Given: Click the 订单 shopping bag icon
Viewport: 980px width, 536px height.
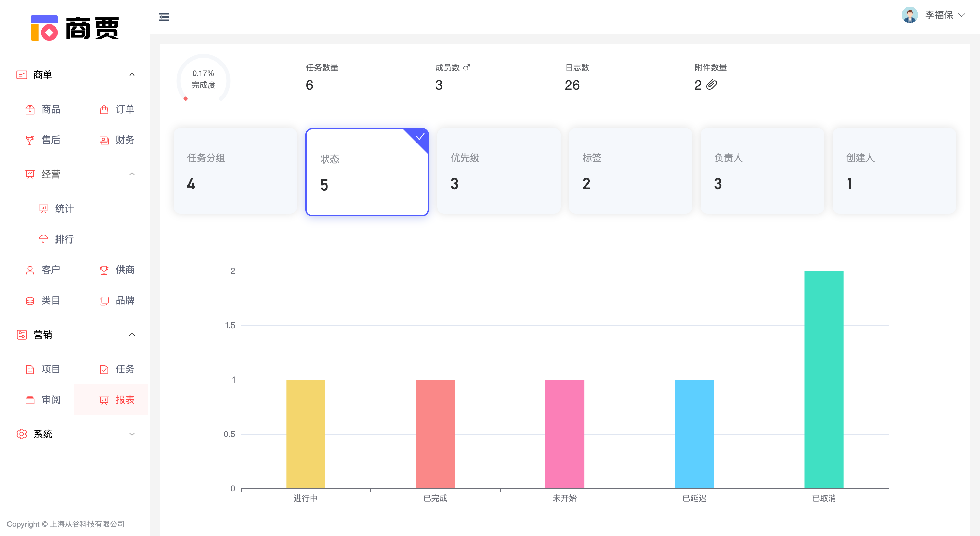Looking at the screenshot, I should point(104,110).
